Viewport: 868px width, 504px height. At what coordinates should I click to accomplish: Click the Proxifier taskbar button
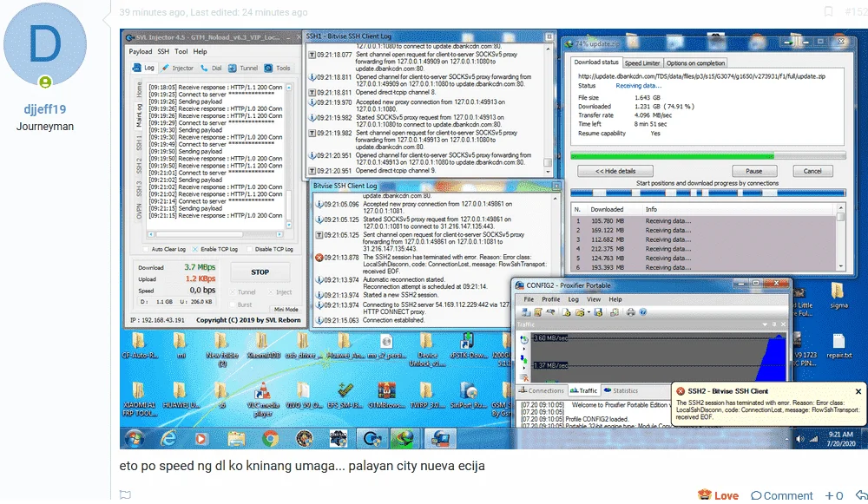[x=441, y=439]
